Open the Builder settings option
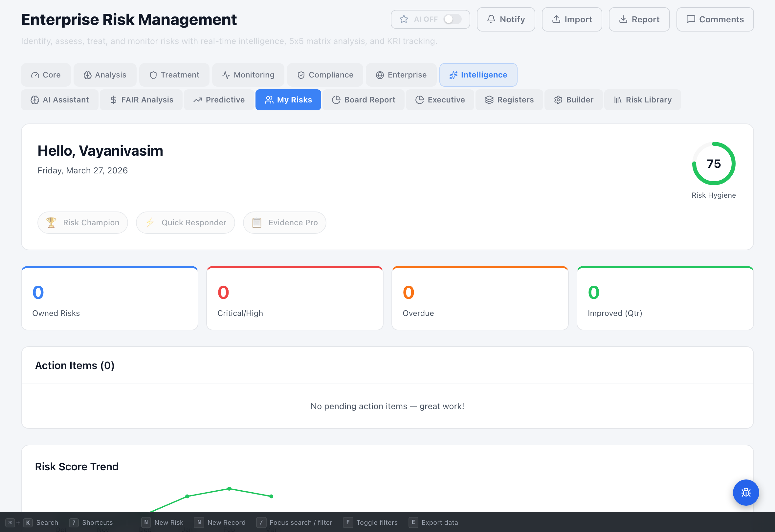The height and width of the screenshot is (532, 775). click(574, 100)
